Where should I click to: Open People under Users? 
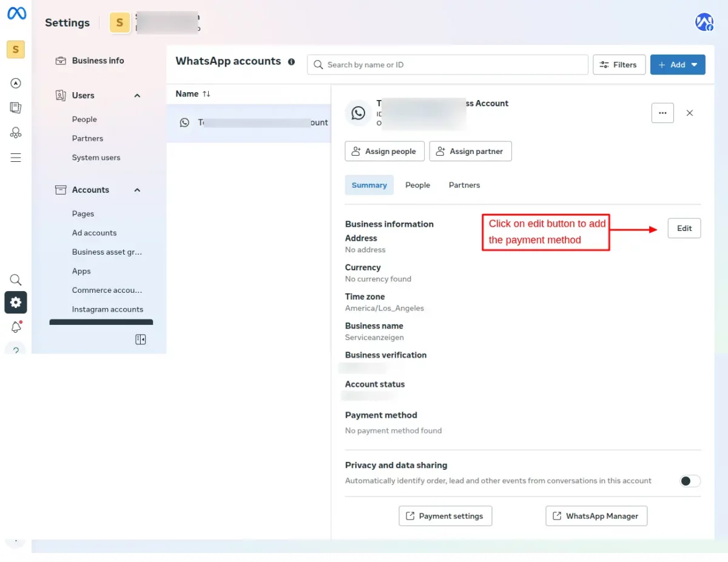(x=84, y=119)
